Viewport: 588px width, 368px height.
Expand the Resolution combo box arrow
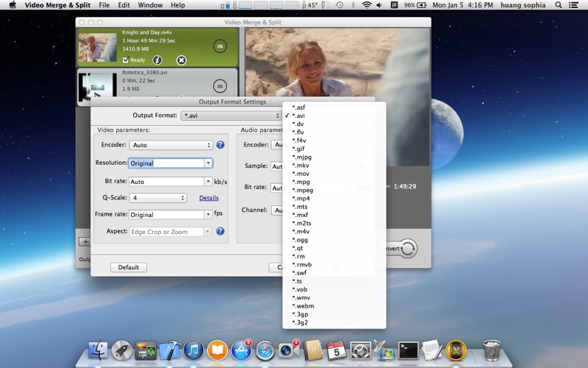pos(208,163)
